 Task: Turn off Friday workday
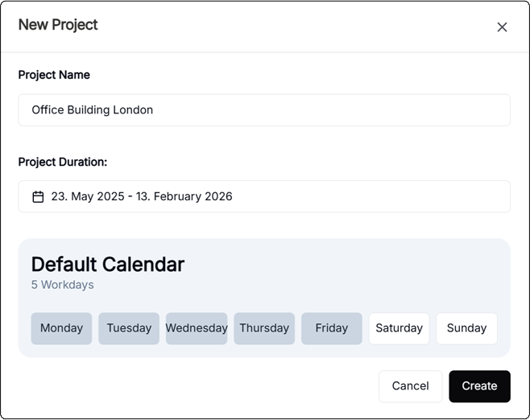(x=332, y=328)
